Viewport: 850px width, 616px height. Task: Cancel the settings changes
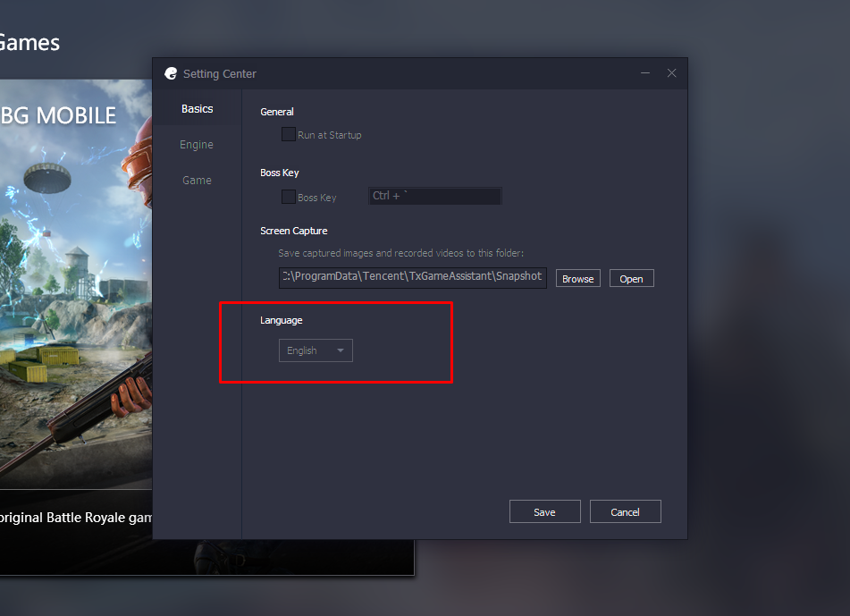click(x=625, y=512)
